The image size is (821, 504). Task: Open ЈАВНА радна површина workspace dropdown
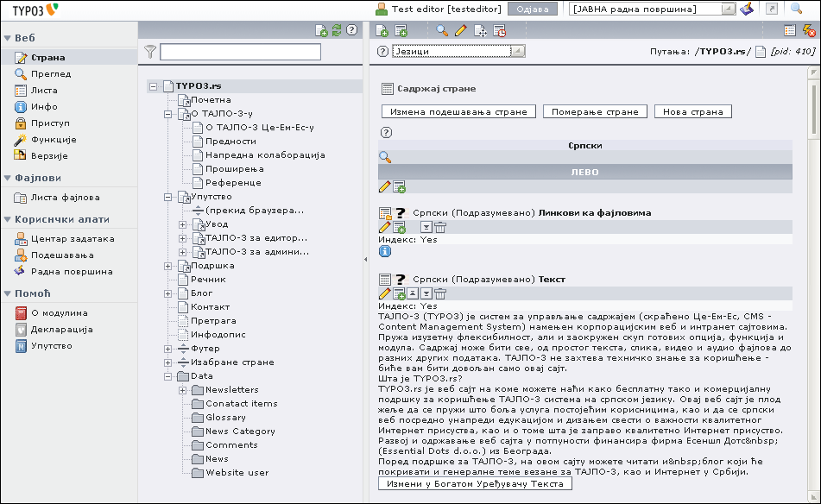(x=653, y=9)
